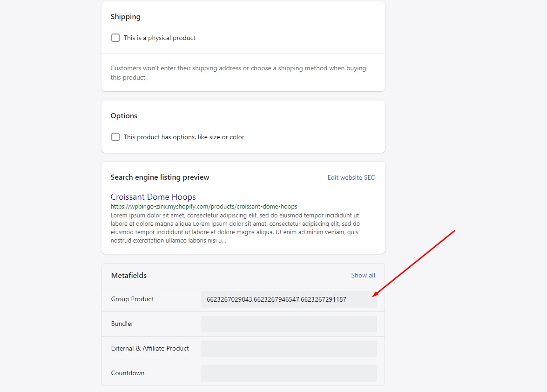
Task: Click the shipping address note below the Shipping checkbox
Action: [238, 73]
